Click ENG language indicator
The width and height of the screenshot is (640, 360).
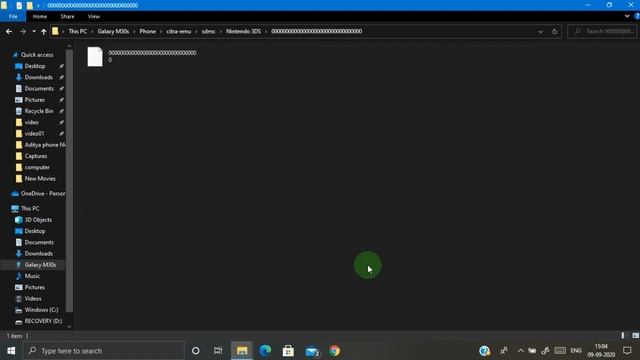(x=576, y=351)
